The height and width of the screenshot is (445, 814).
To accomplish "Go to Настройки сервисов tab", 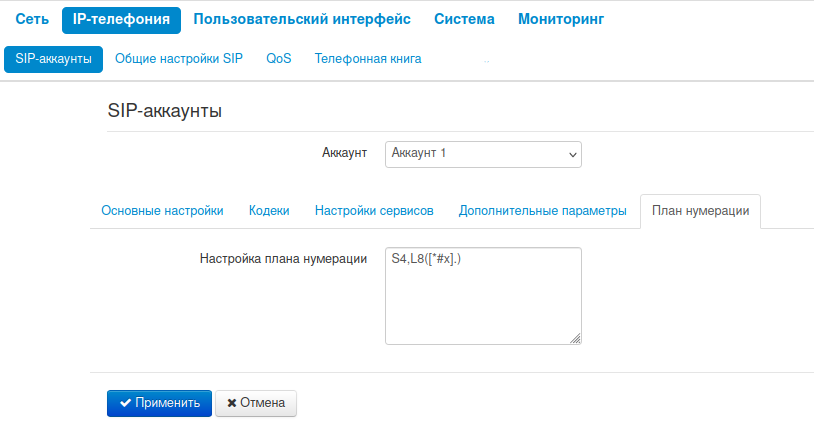I will (374, 211).
